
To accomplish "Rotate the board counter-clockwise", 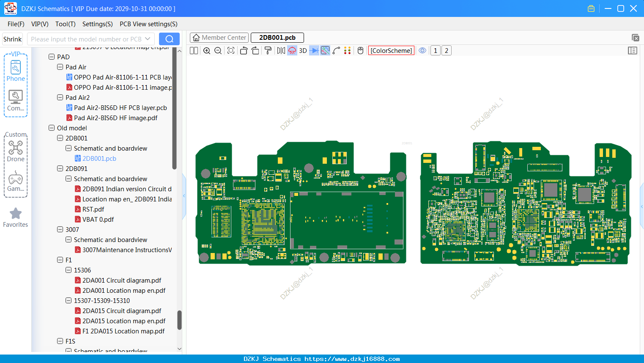I will 244,50.
